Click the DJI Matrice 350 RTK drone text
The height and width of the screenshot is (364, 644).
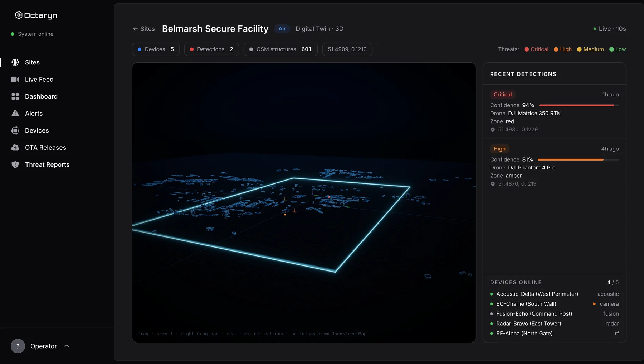click(534, 113)
